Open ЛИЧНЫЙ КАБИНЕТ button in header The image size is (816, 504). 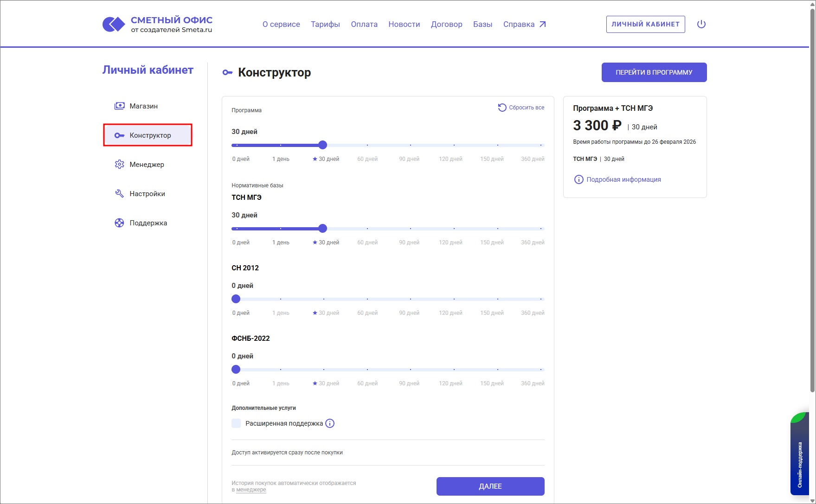pos(645,24)
